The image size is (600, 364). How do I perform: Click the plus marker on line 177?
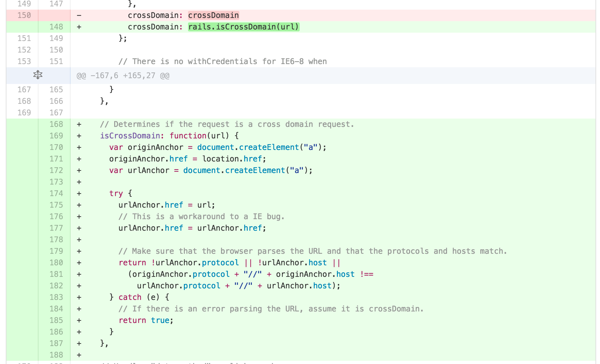coord(79,228)
